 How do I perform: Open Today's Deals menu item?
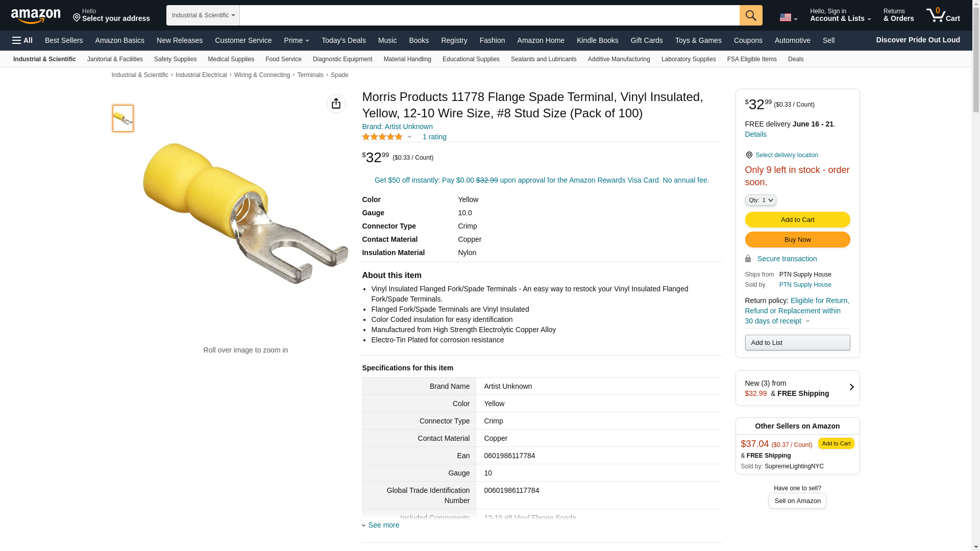click(344, 40)
